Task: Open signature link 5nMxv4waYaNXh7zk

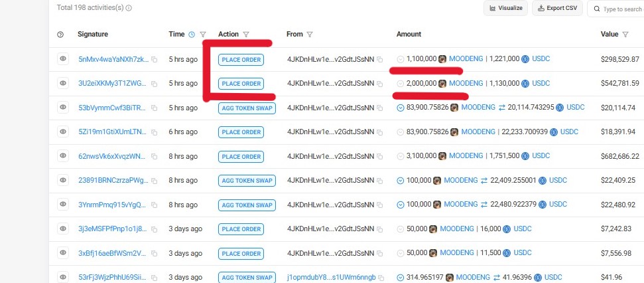Action: click(x=114, y=59)
